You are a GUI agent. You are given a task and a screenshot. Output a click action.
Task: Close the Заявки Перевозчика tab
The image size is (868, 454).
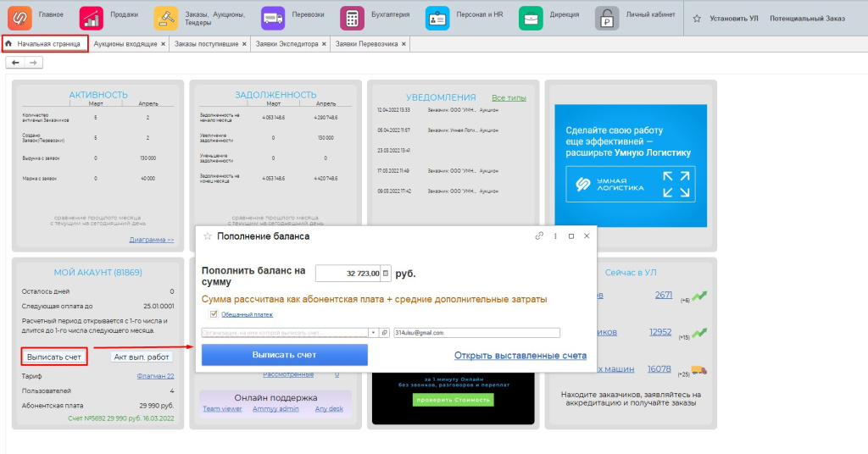403,44
